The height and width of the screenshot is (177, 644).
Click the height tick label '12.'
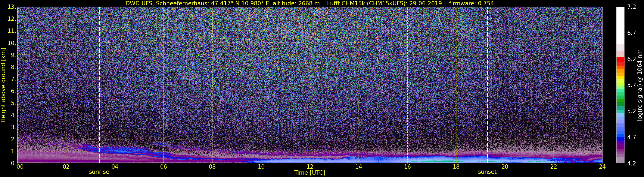(12, 19)
